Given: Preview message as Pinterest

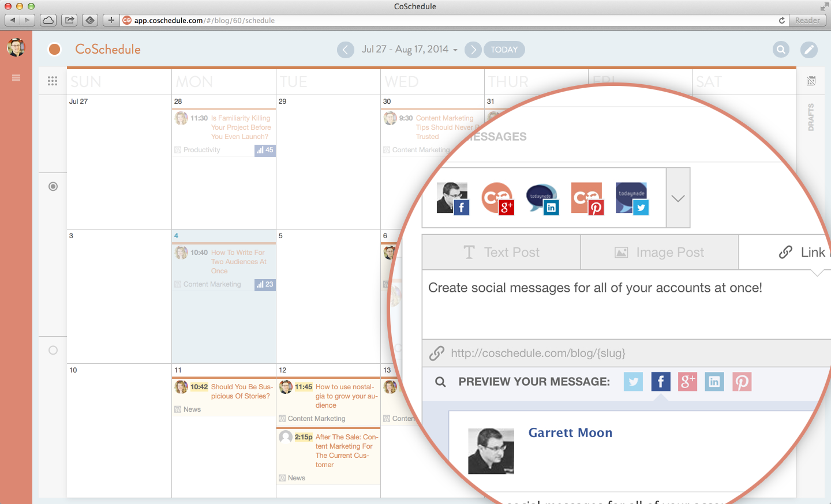Looking at the screenshot, I should (742, 382).
